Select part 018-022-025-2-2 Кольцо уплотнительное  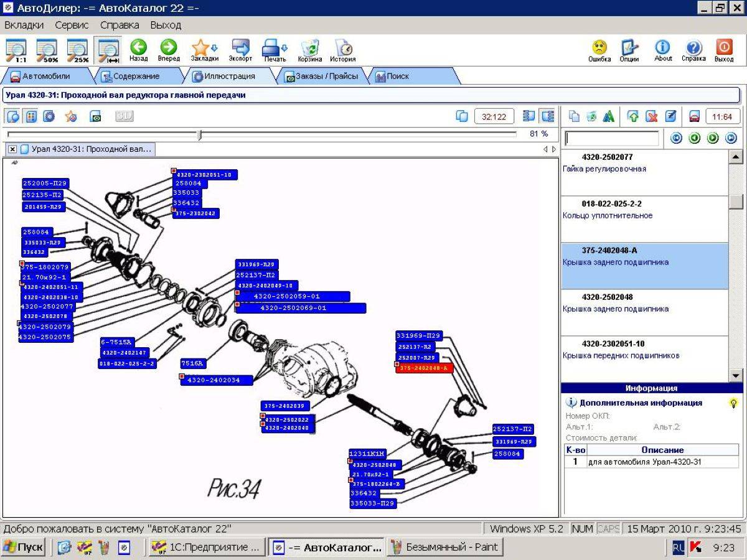tap(644, 219)
